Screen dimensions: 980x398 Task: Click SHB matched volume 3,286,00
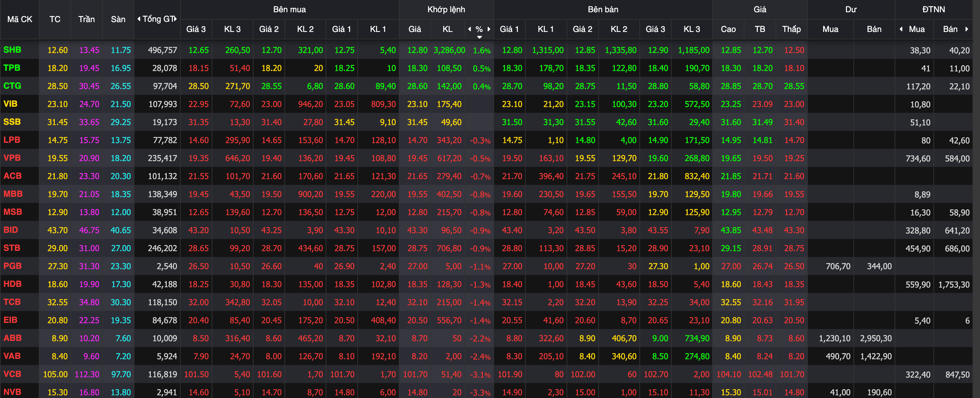click(449, 50)
